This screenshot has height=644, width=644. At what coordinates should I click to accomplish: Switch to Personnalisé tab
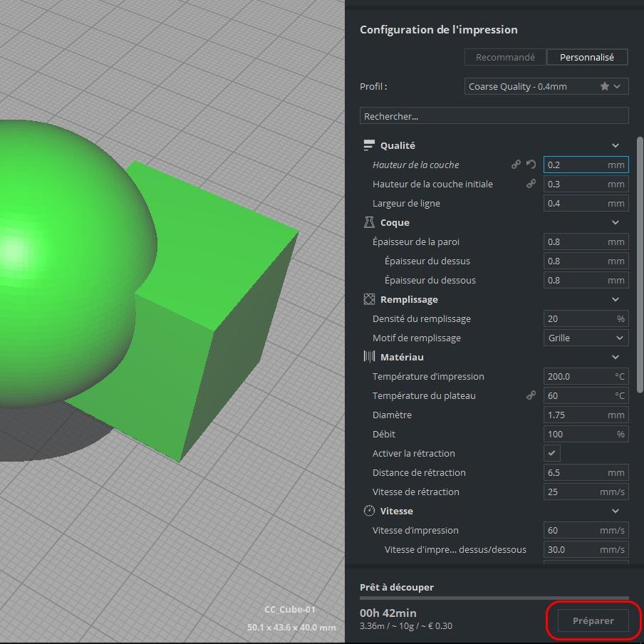pyautogui.click(x=587, y=57)
